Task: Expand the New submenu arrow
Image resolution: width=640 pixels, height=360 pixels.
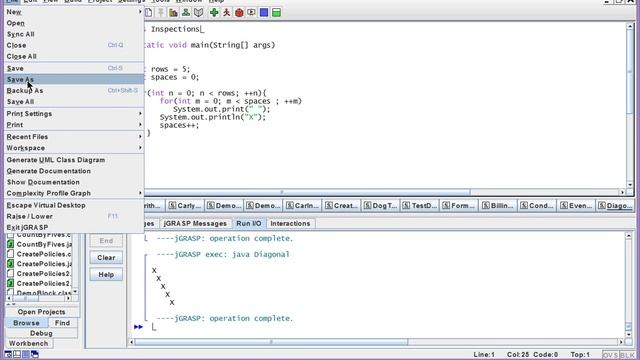Action: click(x=140, y=12)
